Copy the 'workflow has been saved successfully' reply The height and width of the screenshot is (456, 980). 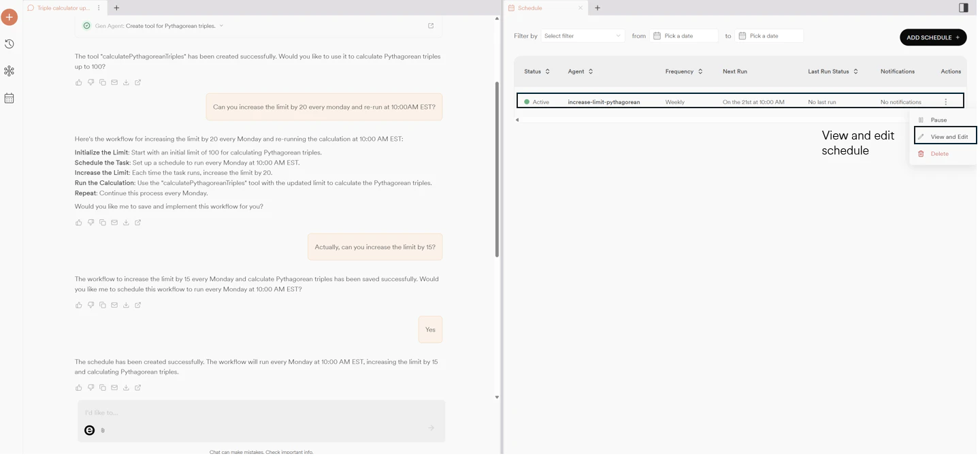coord(103,305)
